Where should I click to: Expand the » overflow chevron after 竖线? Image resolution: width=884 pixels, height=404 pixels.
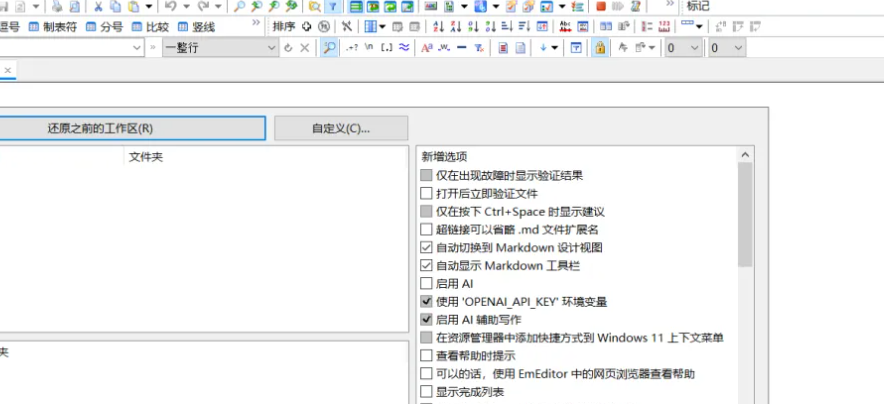[256, 23]
